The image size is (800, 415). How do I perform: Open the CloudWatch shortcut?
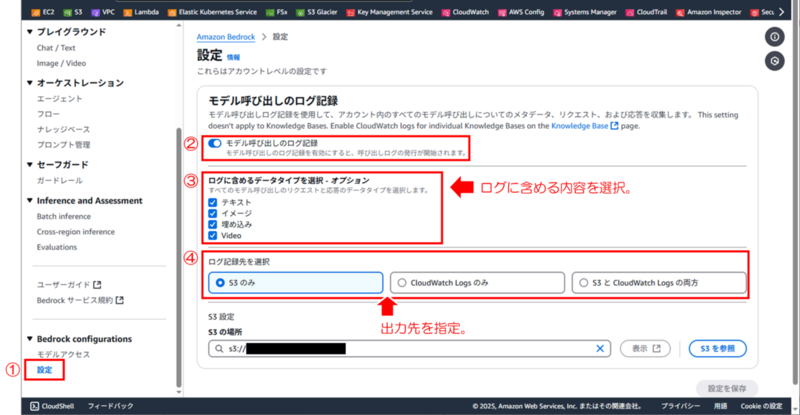(x=465, y=12)
